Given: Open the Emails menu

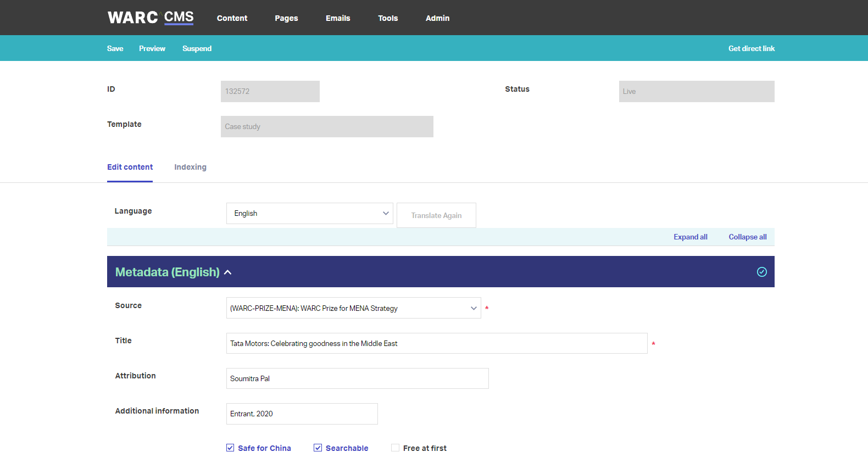Looking at the screenshot, I should coord(338,18).
